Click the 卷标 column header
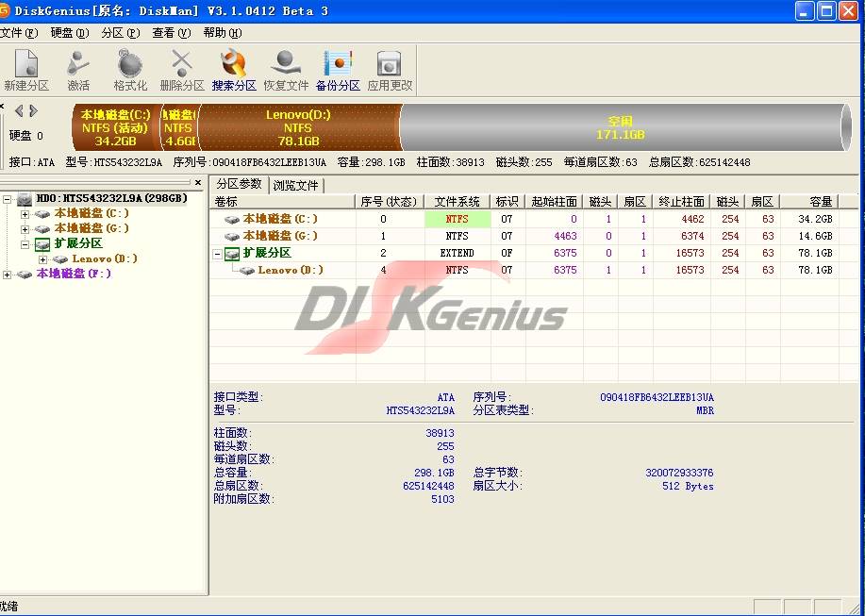Viewport: 865px width, 616px height. click(x=282, y=202)
